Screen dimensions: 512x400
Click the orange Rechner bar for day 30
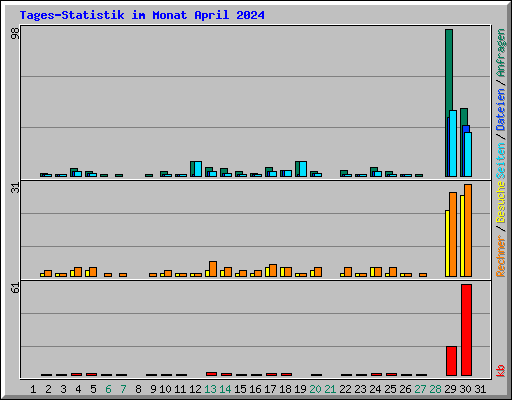[x=468, y=230]
